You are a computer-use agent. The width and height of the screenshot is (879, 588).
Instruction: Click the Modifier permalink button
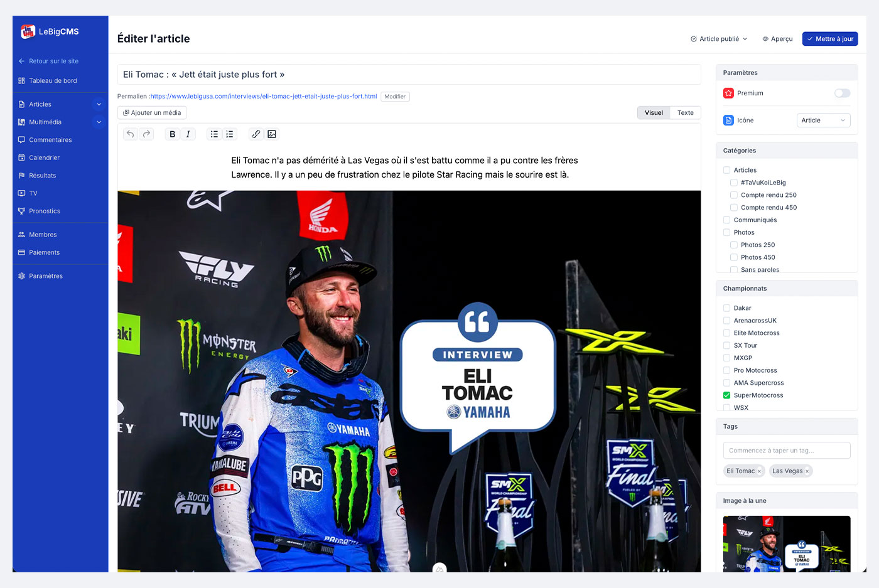click(x=395, y=97)
